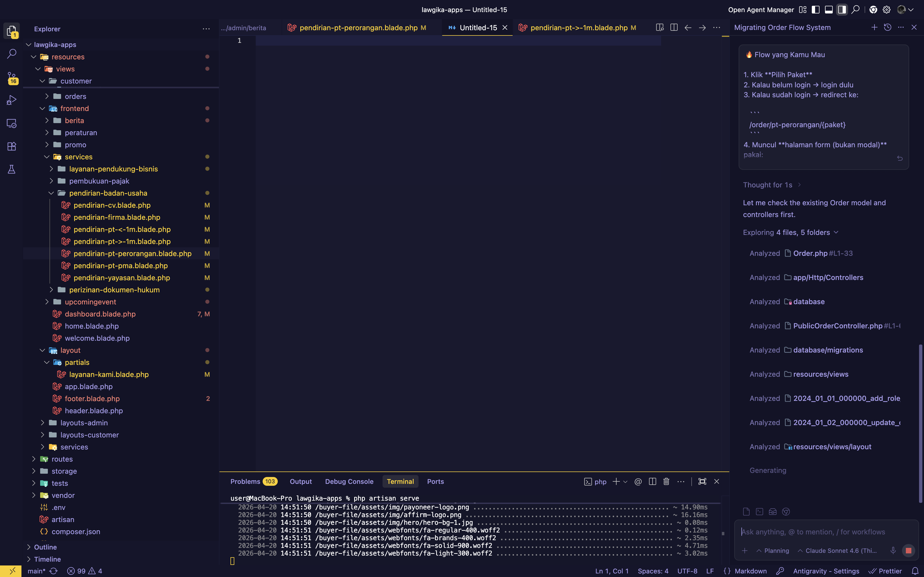Click the Ask anything chat input field

pos(813,532)
